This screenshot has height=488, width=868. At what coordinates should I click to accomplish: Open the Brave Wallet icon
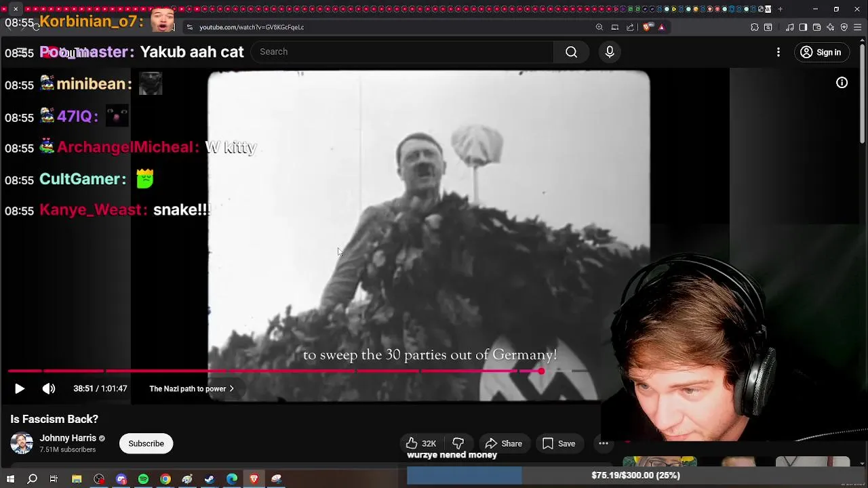(816, 27)
